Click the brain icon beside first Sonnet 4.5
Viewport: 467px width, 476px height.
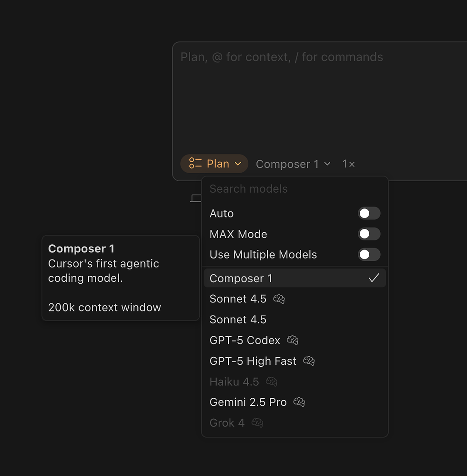coord(279,299)
